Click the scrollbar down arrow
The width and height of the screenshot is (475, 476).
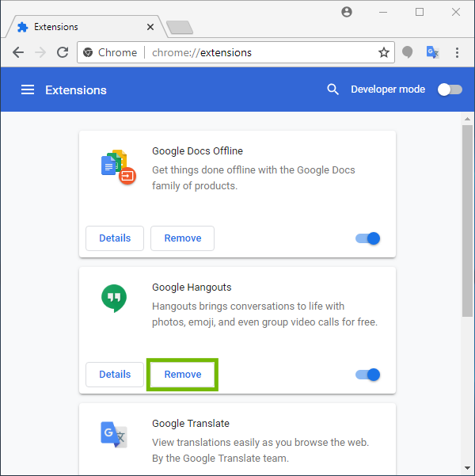[x=467, y=468]
